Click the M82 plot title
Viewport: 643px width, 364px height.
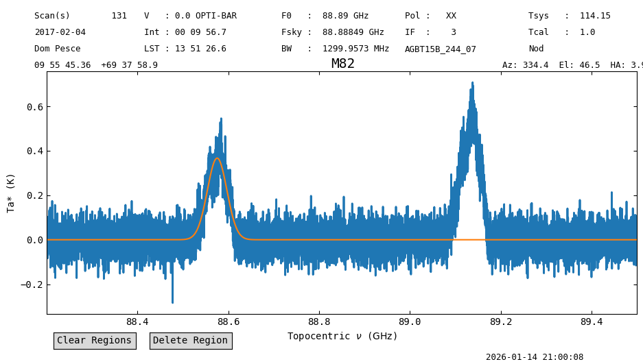point(343,64)
